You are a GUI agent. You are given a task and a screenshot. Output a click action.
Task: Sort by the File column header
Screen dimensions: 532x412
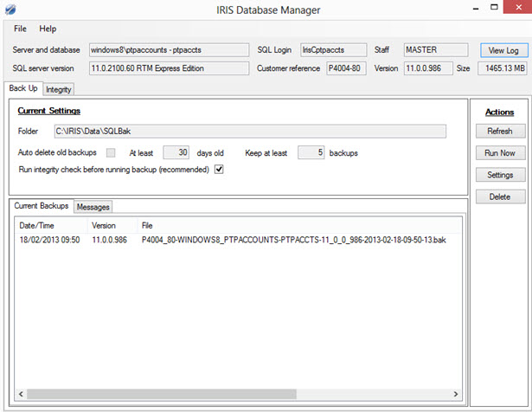click(x=299, y=226)
